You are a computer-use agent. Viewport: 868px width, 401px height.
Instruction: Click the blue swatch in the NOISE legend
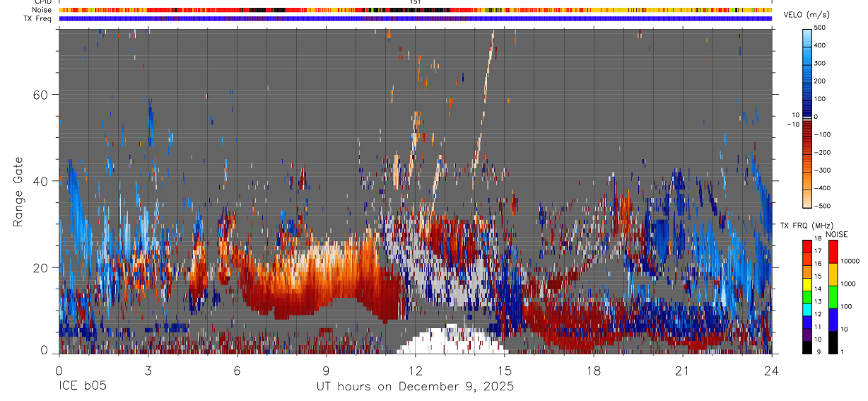pyautogui.click(x=833, y=318)
